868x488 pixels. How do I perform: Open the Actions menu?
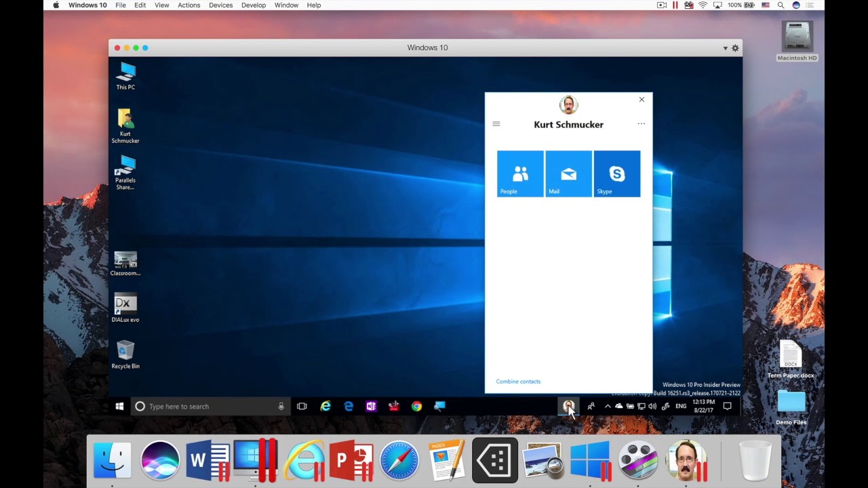tap(189, 5)
